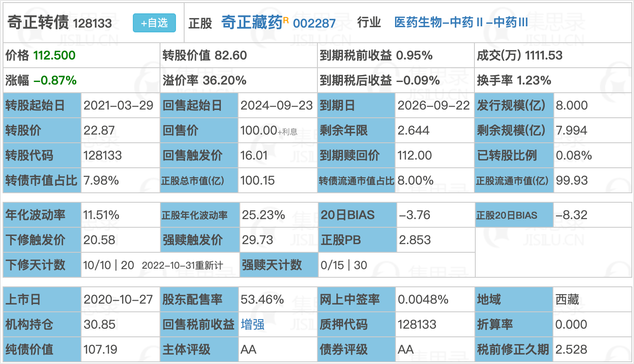Click the 2022-10-31重新计 note text
This screenshot has height=364, width=634.
(x=182, y=266)
